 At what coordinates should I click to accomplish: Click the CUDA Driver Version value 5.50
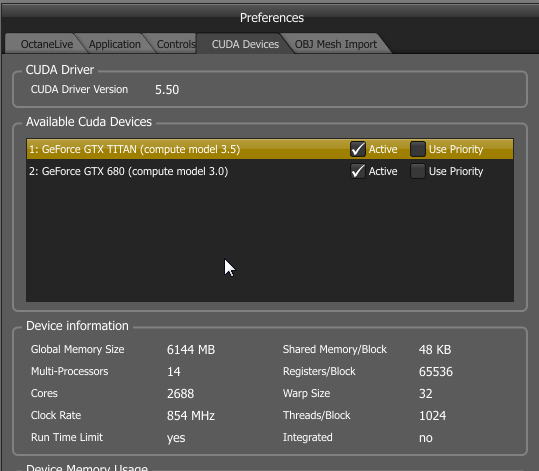167,90
